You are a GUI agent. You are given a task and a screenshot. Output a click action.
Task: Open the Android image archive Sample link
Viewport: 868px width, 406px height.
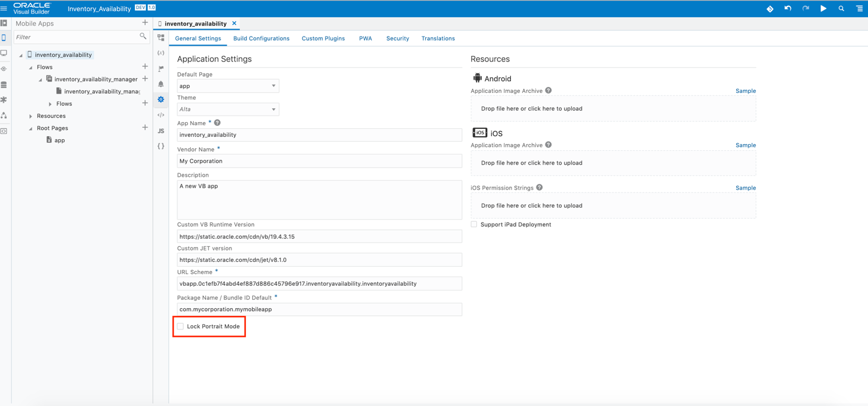tap(745, 91)
